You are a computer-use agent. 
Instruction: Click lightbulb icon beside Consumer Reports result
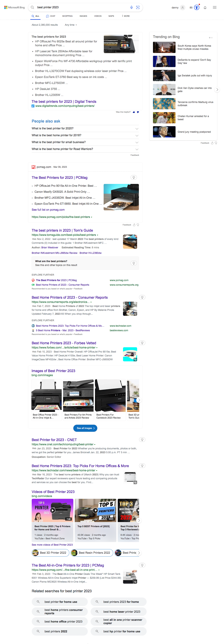pos(142,297)
